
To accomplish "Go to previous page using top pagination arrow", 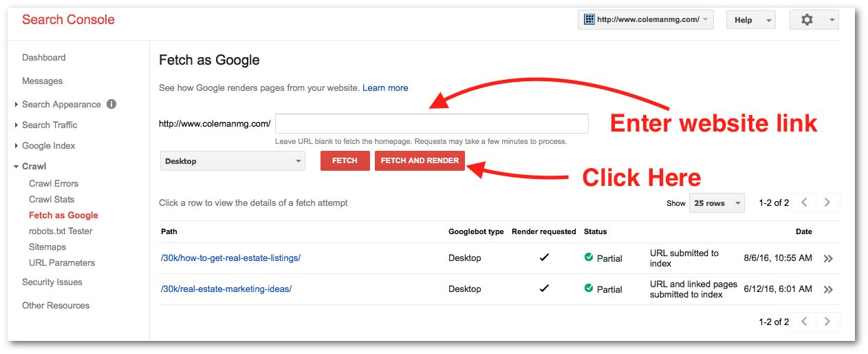I will click(x=804, y=202).
